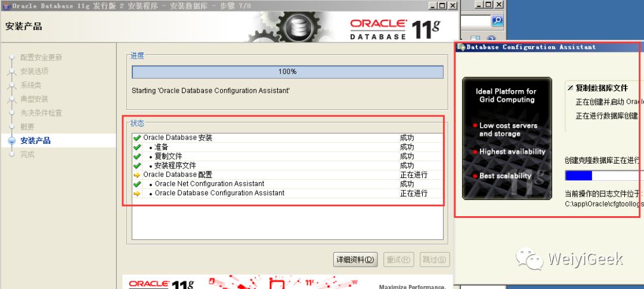Viewport: 644px width, 289px height.
Task: Select the 配置安全更新 step in the sidebar
Action: pos(41,57)
